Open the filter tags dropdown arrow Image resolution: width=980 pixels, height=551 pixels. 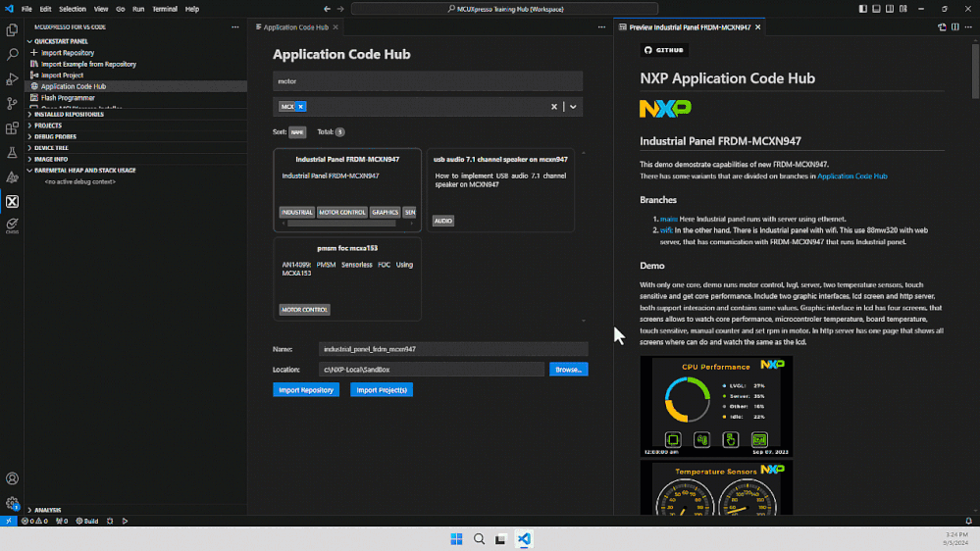click(573, 106)
